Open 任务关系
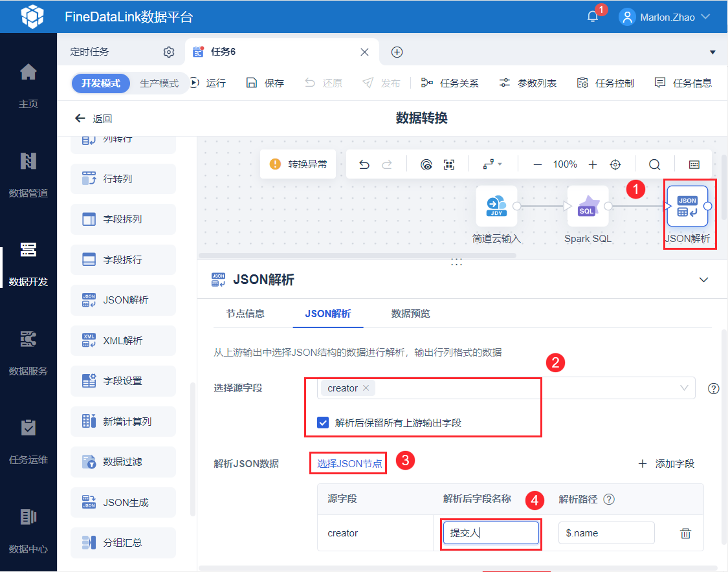This screenshot has width=728, height=572. (x=450, y=83)
